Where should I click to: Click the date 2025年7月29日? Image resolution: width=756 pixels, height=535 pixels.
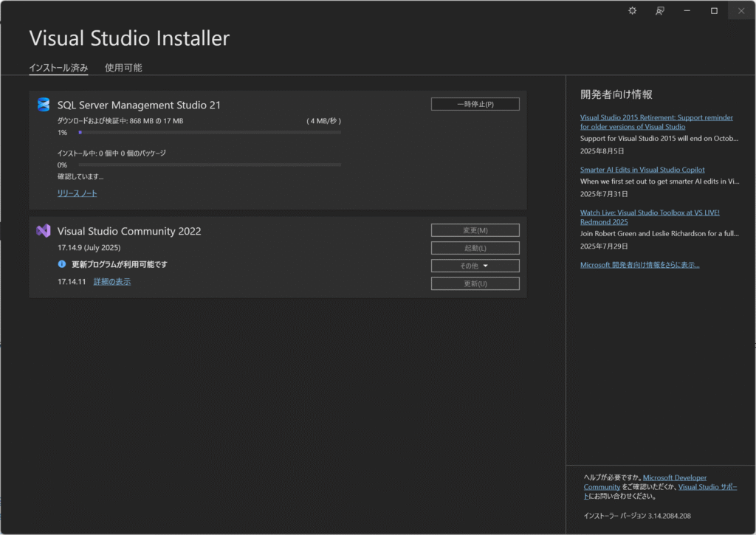pos(604,246)
